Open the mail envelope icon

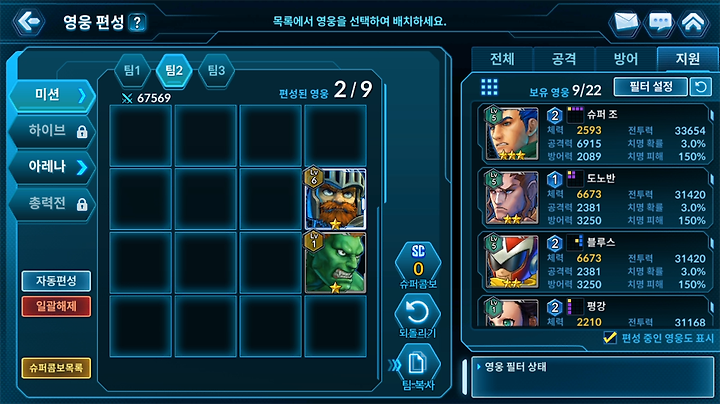pyautogui.click(x=625, y=22)
